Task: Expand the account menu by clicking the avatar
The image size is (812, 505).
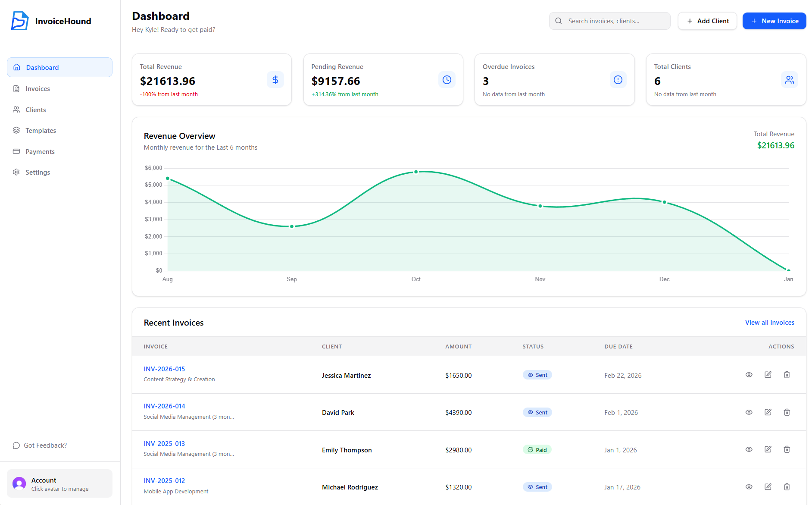Action: point(19,483)
